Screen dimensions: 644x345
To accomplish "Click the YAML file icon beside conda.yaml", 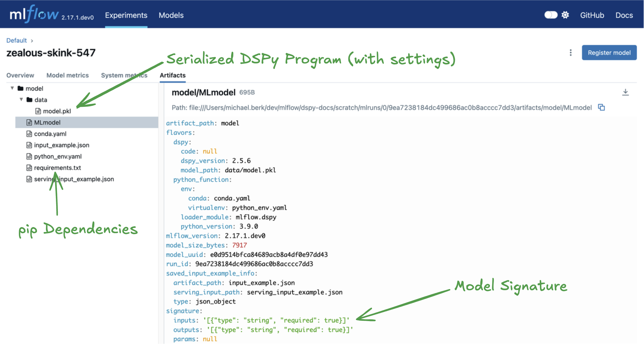I will (x=29, y=134).
